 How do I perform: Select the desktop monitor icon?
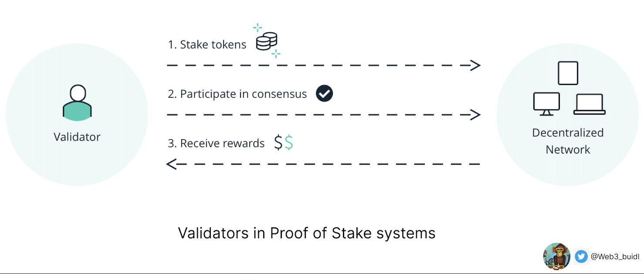click(x=546, y=104)
